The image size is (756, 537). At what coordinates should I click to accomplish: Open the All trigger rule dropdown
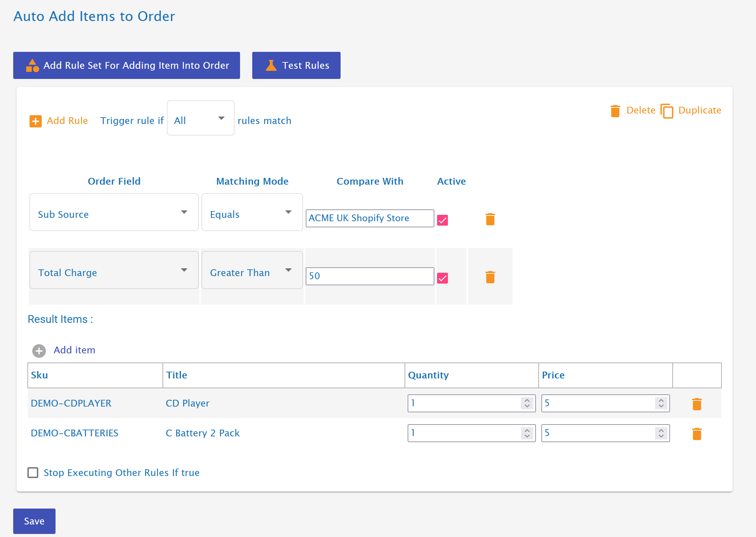click(200, 118)
